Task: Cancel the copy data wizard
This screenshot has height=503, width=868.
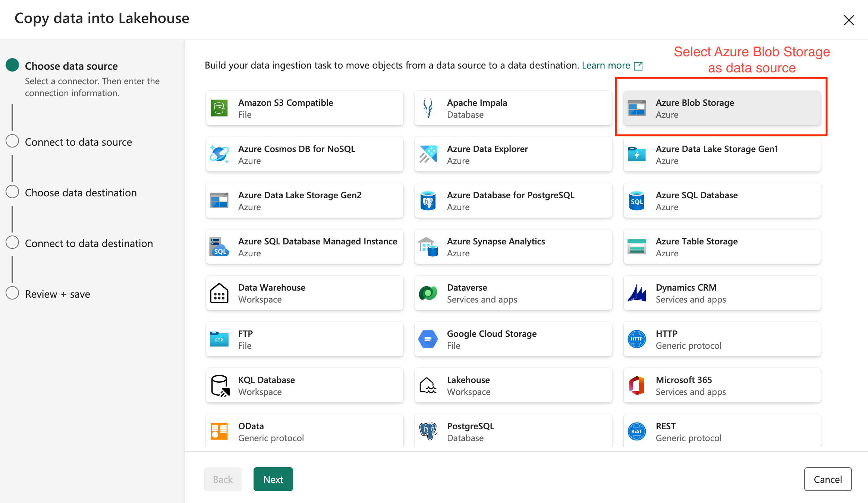Action: click(x=828, y=479)
